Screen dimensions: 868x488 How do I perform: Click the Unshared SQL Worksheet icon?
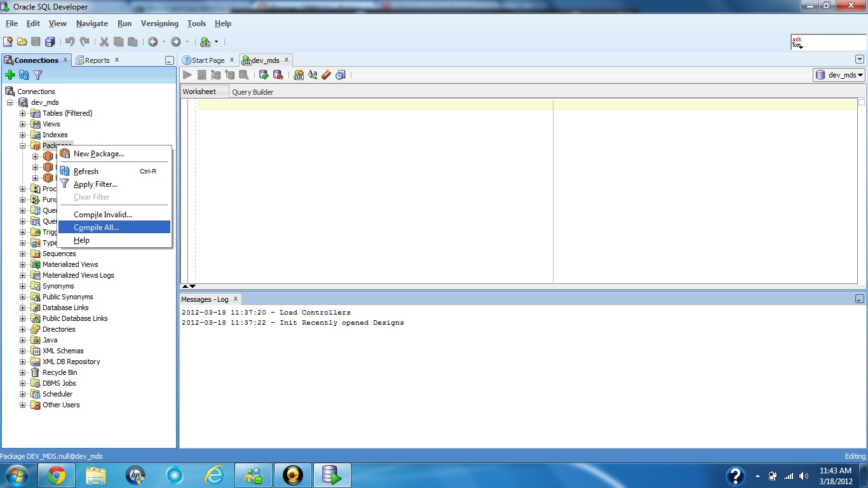pyautogui.click(x=299, y=75)
